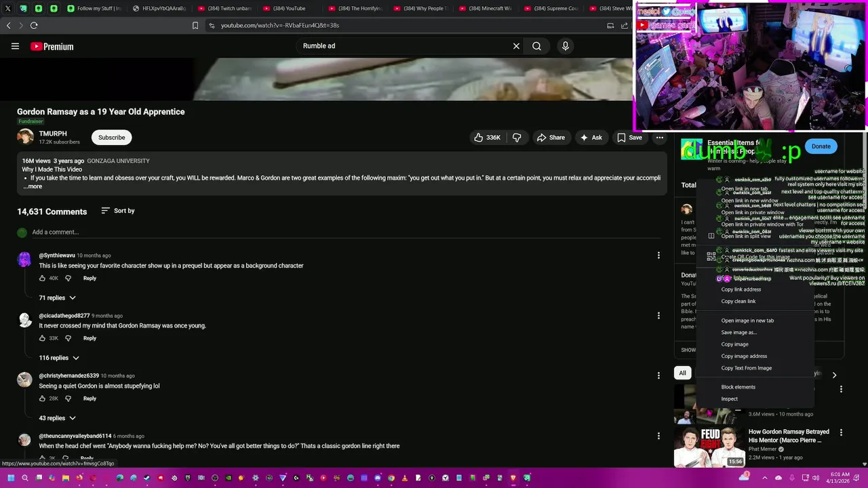Focus the 'Add a comment...' field

(346, 232)
